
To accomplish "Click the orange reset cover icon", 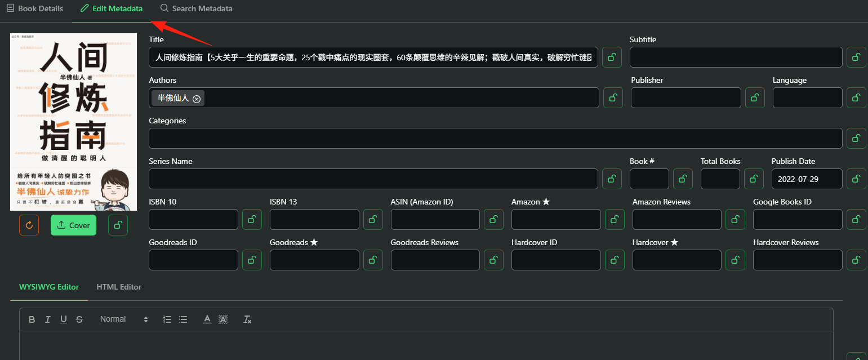I will click(x=29, y=225).
